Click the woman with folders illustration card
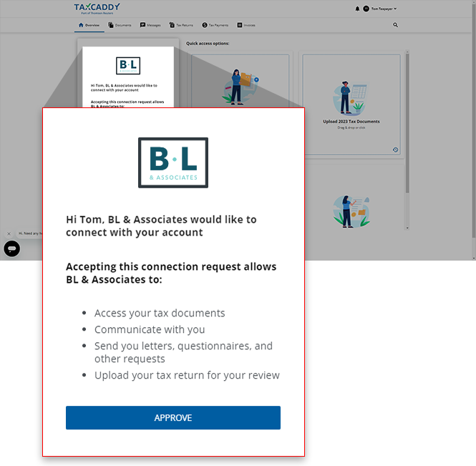This screenshot has height=466, width=476. tap(351, 212)
